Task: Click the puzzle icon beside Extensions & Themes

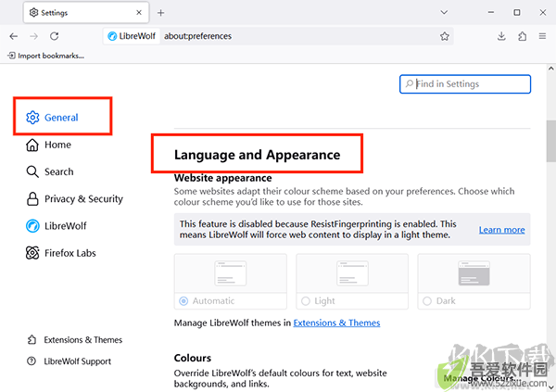Action: click(32, 340)
